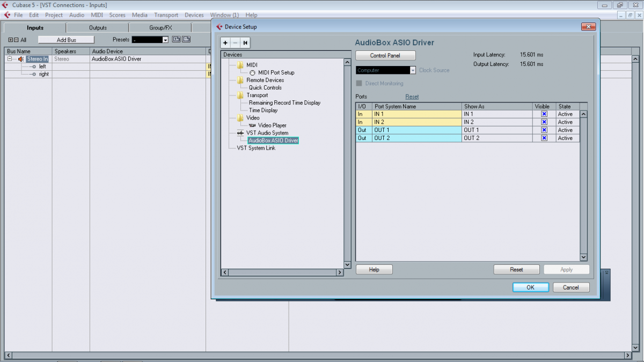Click the store preset icon beside Presets

pos(176,39)
